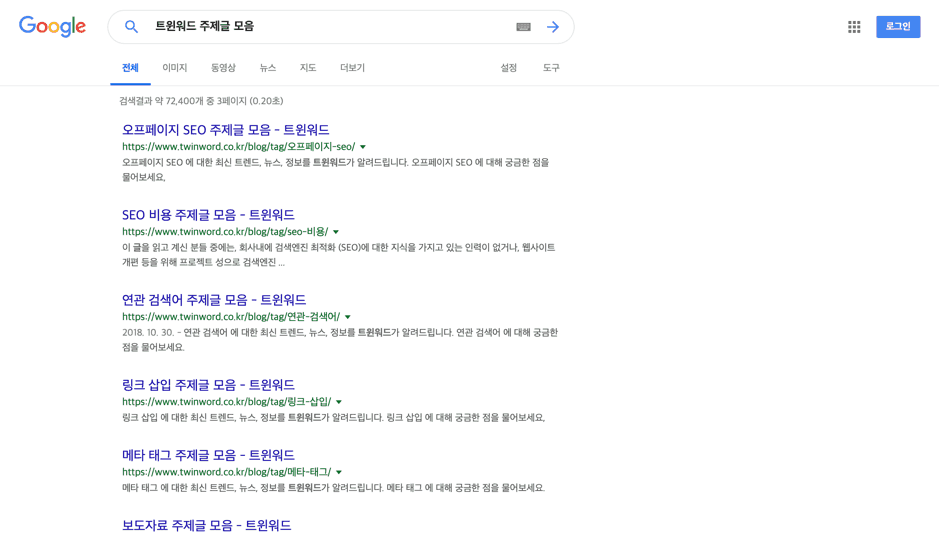
Task: Open 도구 tools menu
Action: coord(551,68)
